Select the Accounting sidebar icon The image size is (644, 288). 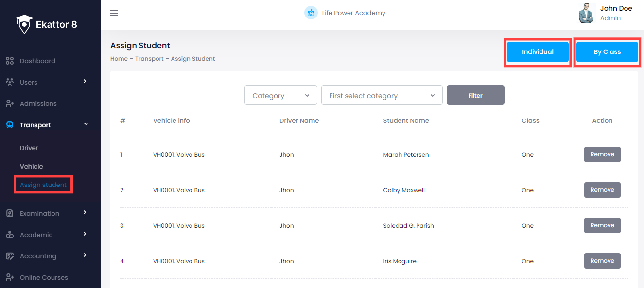coord(9,256)
